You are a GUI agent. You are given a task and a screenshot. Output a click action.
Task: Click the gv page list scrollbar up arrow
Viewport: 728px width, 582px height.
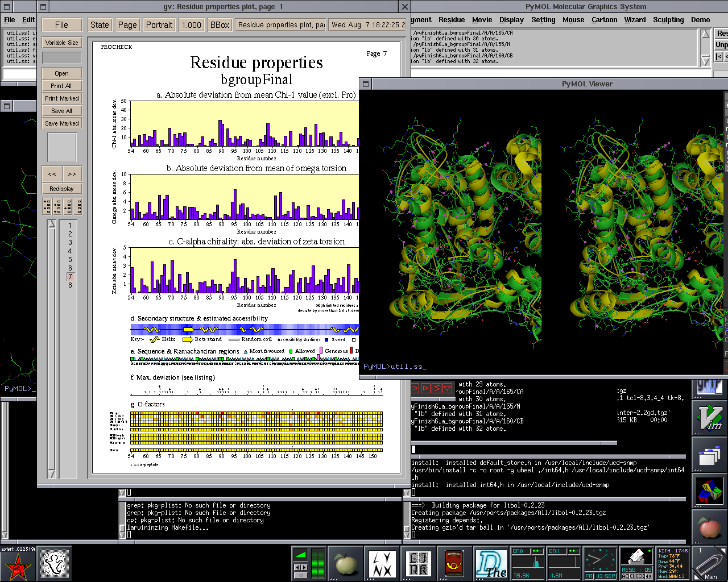51,224
